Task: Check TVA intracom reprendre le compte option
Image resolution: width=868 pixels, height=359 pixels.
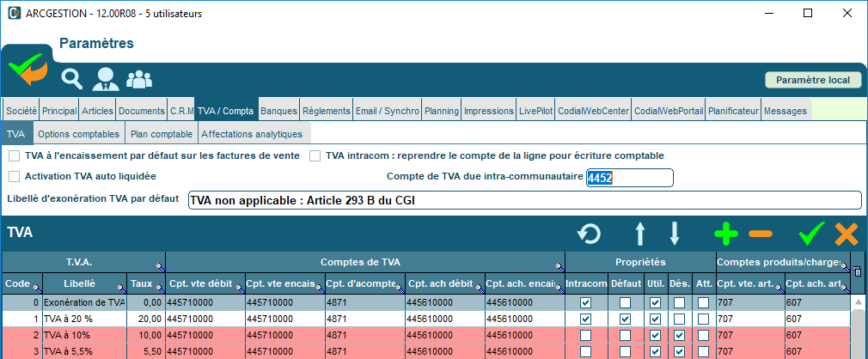Action: pyautogui.click(x=315, y=155)
